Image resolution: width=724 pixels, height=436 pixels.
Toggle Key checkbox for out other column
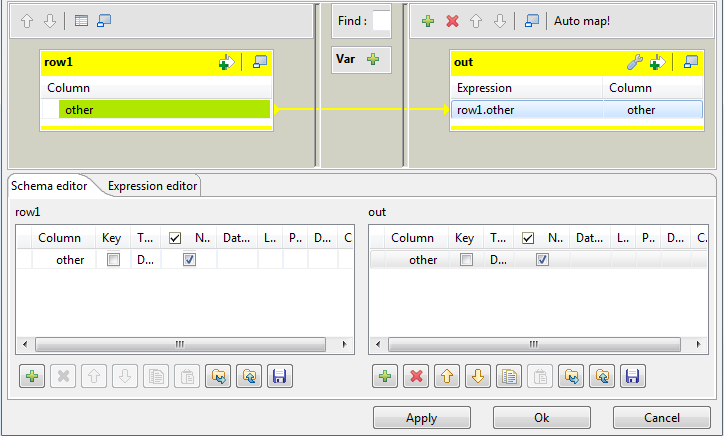466,260
